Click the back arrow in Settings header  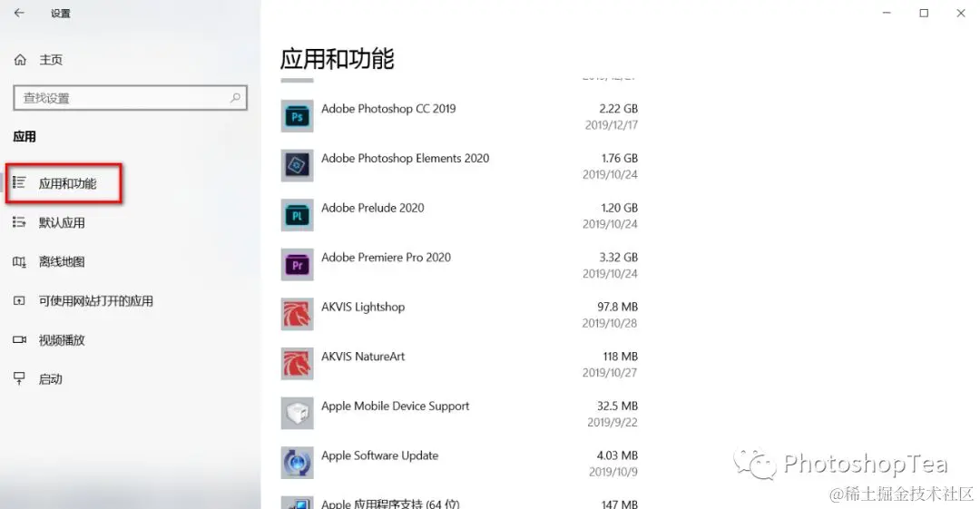point(19,13)
